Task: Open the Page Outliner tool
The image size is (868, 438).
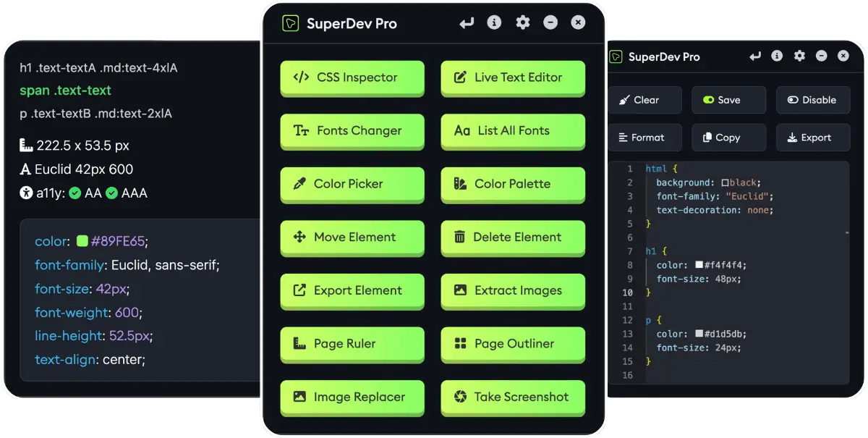Action: click(513, 344)
